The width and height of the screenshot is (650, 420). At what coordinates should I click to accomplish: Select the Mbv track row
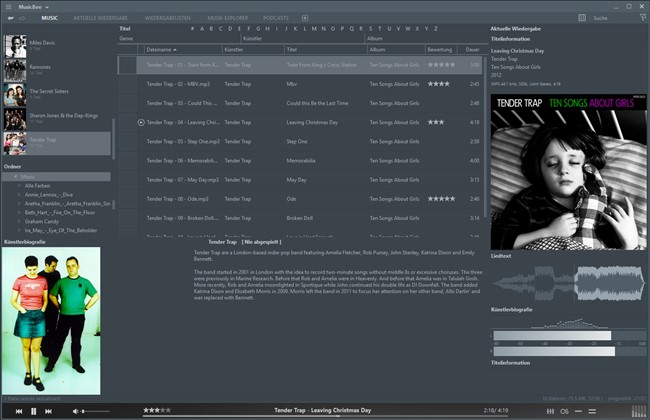[x=300, y=84]
